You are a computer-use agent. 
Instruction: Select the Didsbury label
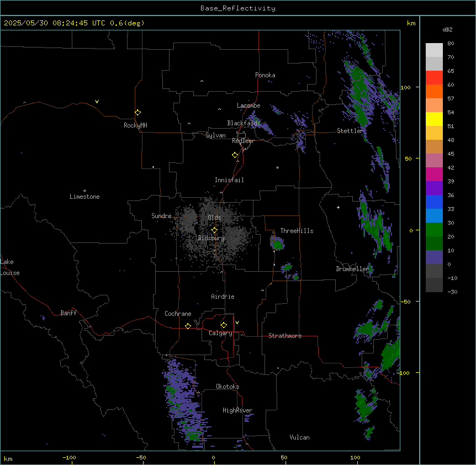pyautogui.click(x=211, y=238)
